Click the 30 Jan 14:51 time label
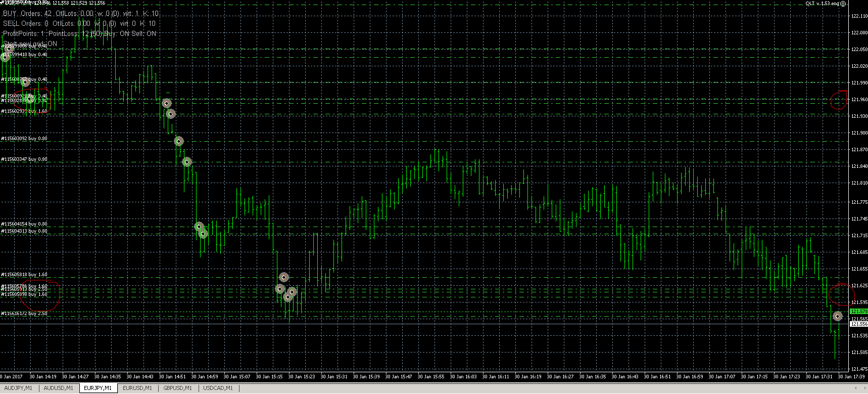This screenshot has width=868, height=394. click(x=172, y=377)
